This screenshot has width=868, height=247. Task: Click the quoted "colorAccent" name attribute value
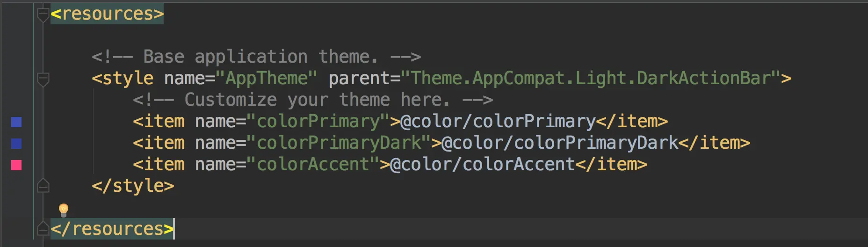313,165
